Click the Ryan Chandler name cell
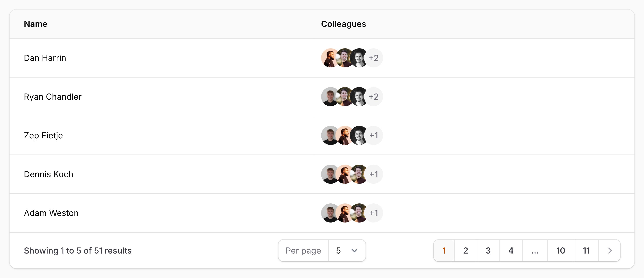 (x=53, y=97)
